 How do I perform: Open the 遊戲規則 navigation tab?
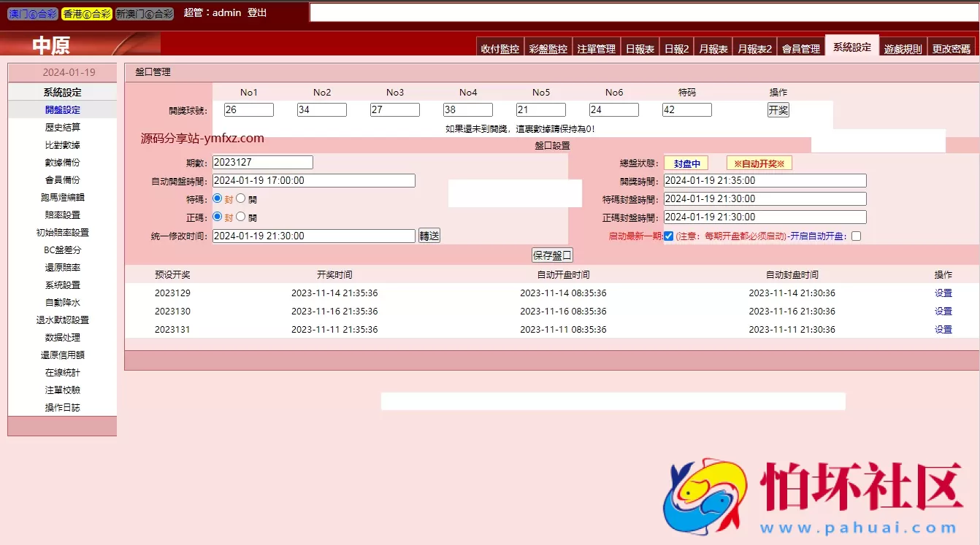coord(903,46)
